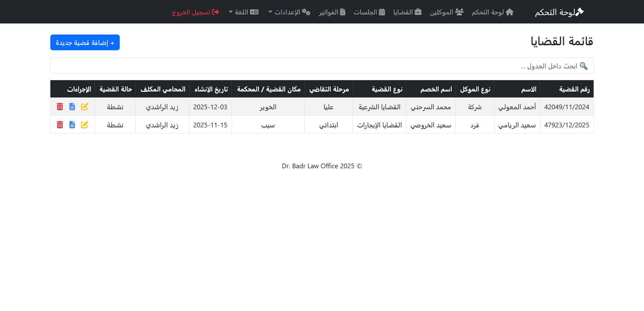Click the تسجيل الخروج logout link
The height and width of the screenshot is (311, 644).
click(x=196, y=12)
